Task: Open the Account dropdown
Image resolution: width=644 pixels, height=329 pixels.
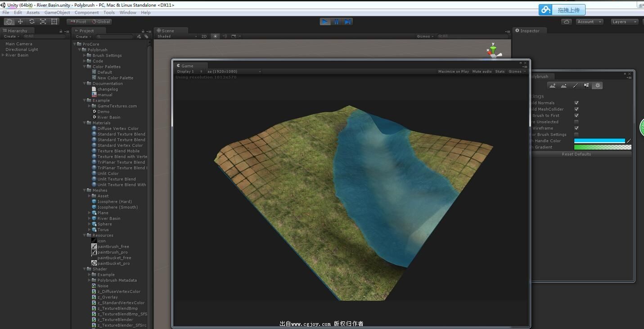Action: click(x=589, y=22)
